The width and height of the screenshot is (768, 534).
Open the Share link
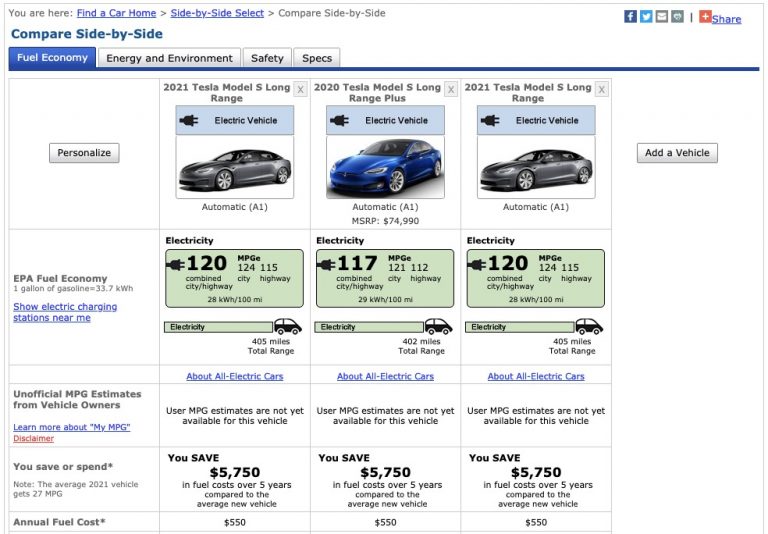pos(726,19)
